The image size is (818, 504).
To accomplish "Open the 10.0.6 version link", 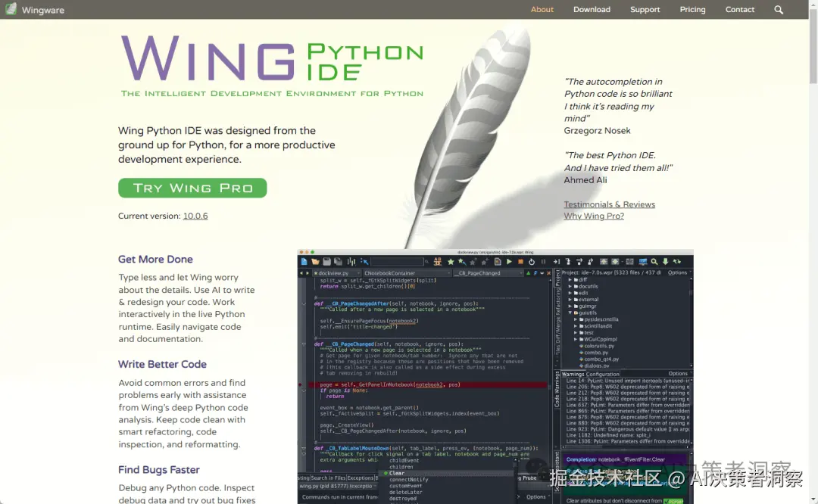I will (x=195, y=216).
